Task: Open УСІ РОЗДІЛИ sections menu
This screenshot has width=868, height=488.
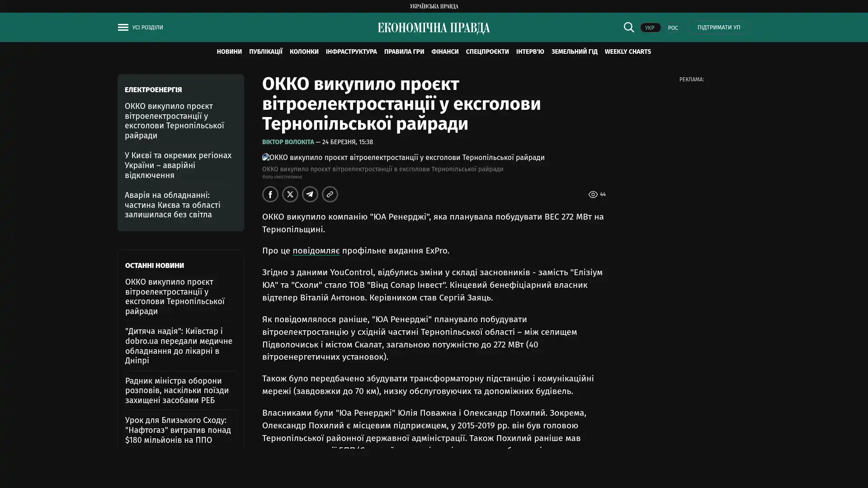Action: tap(148, 27)
